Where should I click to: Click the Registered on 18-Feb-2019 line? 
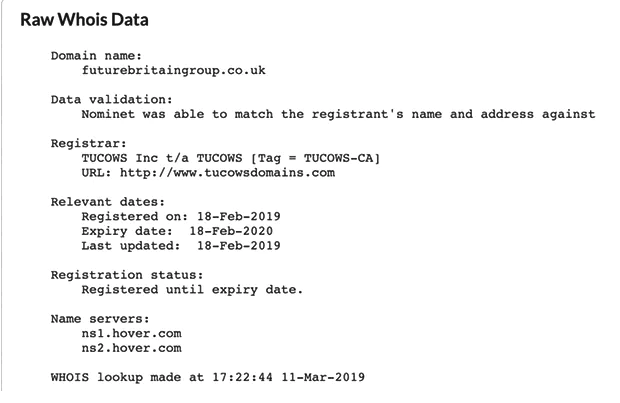[181, 217]
